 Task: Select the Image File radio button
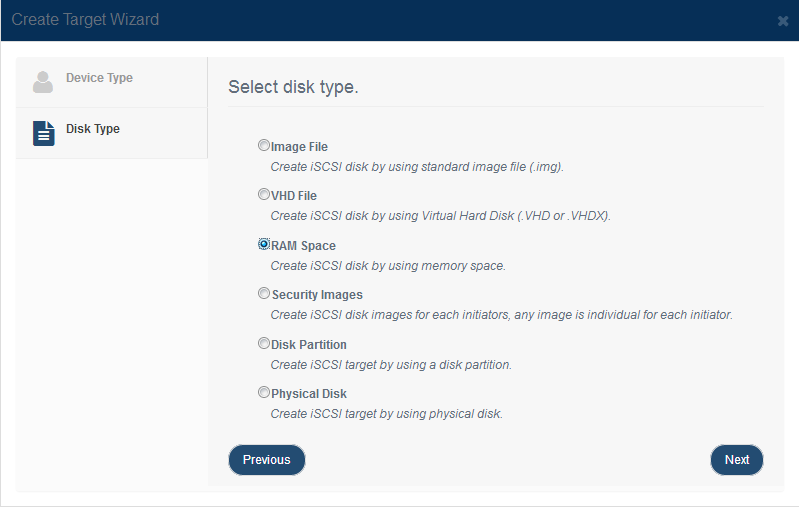(263, 145)
